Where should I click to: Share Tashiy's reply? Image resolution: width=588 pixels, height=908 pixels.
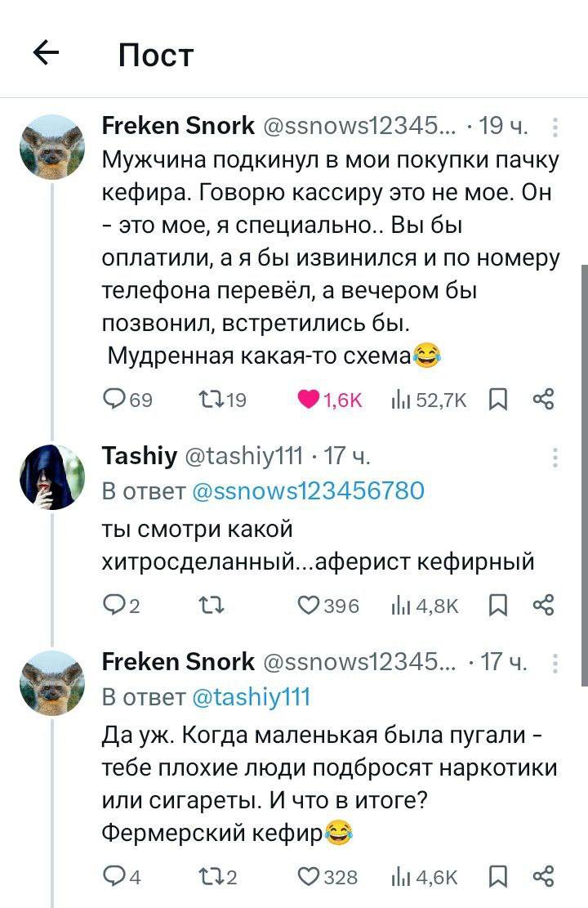tap(543, 605)
